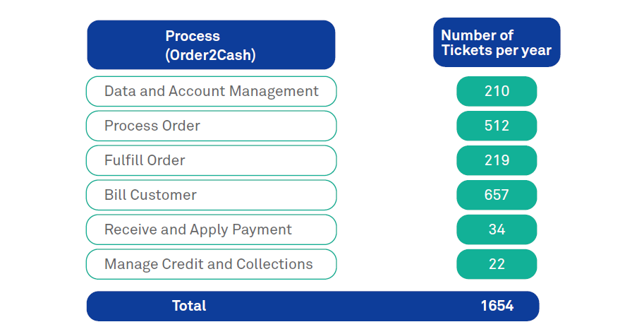Select the Data and Account Management row
This screenshot has height=334, width=644.
click(211, 91)
